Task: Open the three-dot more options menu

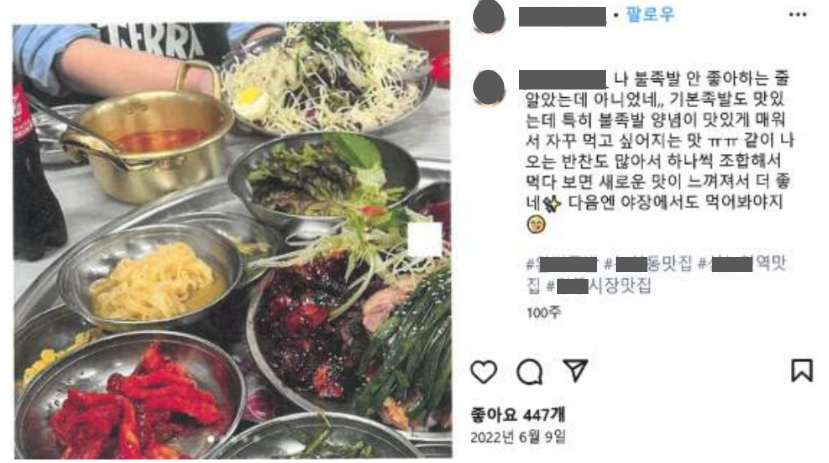Action: point(797,15)
